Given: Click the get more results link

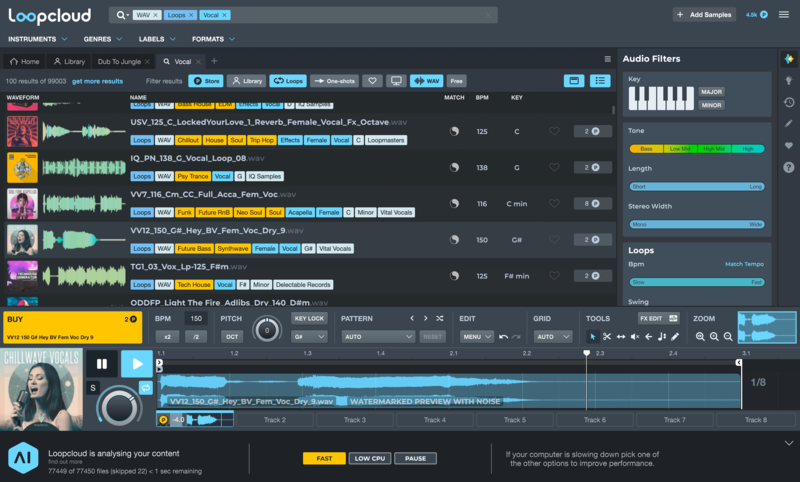Looking at the screenshot, I should (97, 81).
